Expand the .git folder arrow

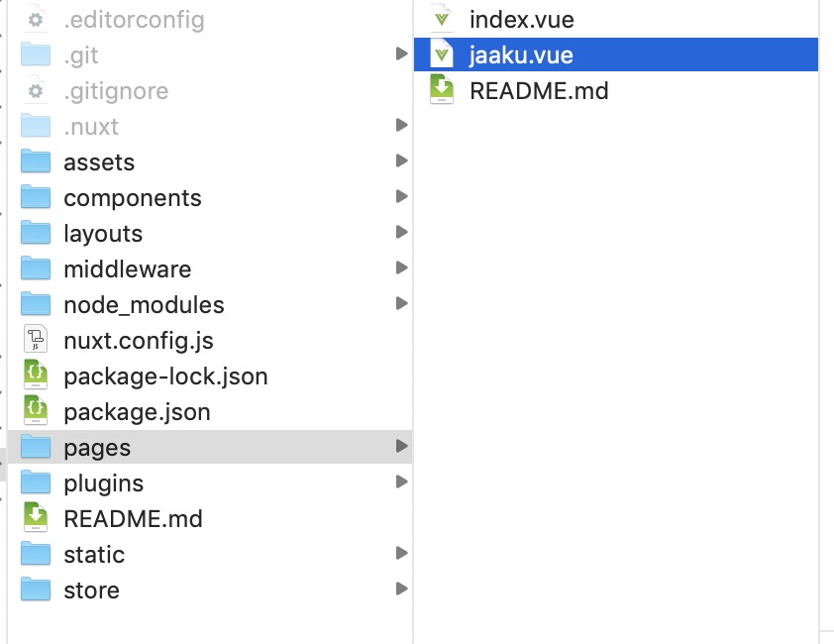(403, 54)
